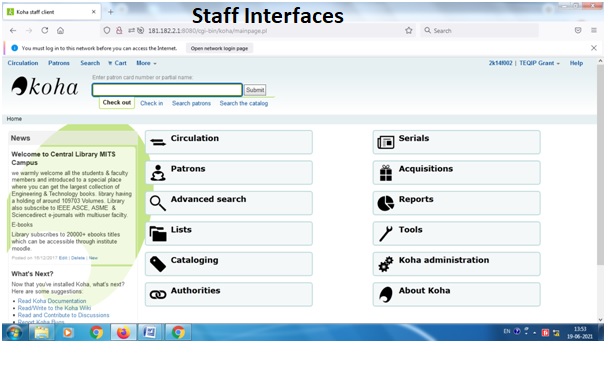Click the browser Home icon
Viewport: 615px width, 375px height.
tap(60, 31)
